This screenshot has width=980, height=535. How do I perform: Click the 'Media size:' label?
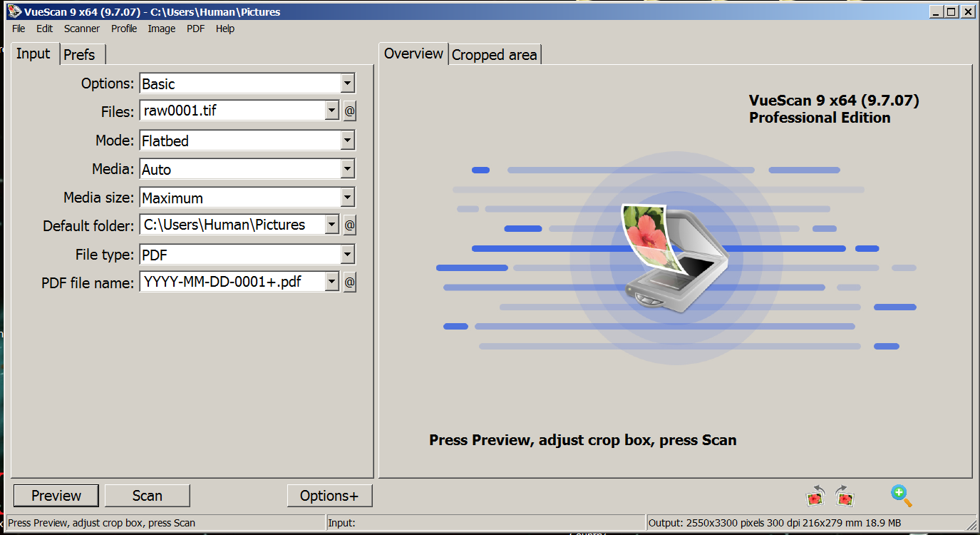tap(98, 198)
